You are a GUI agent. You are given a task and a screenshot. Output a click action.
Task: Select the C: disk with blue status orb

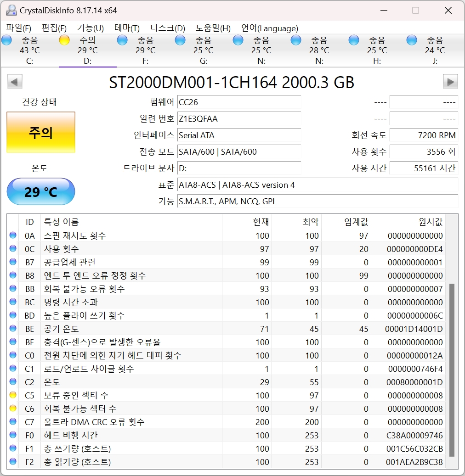7,40
